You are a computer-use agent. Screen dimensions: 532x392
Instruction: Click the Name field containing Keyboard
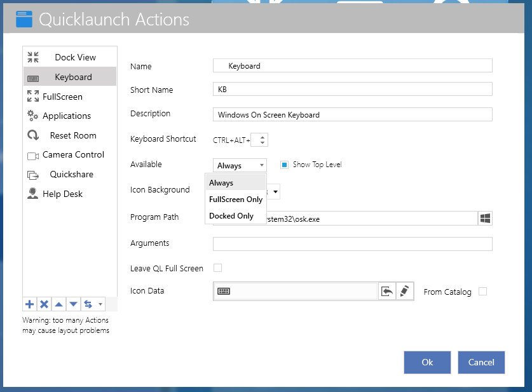click(353, 66)
